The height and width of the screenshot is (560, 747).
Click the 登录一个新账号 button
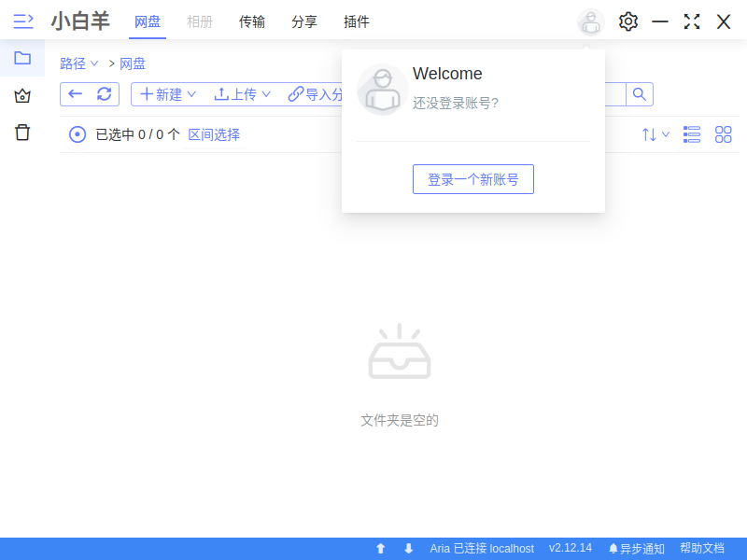pos(472,179)
